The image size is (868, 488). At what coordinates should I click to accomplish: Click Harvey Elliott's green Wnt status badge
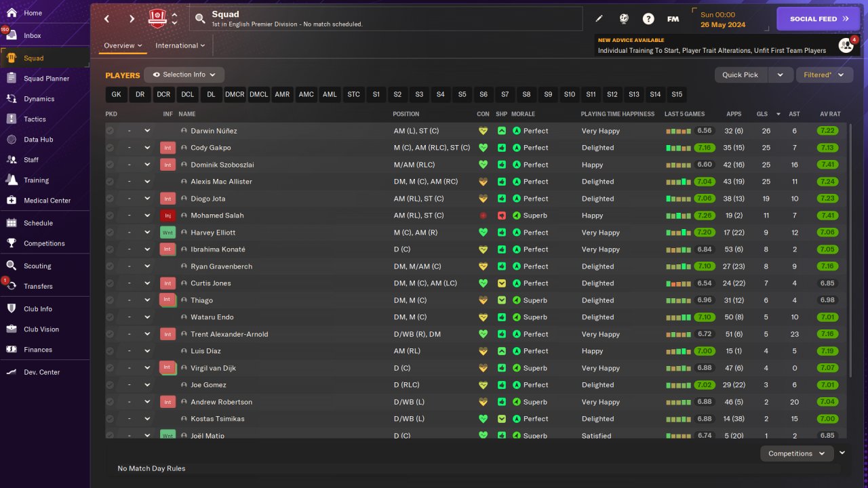tap(167, 232)
